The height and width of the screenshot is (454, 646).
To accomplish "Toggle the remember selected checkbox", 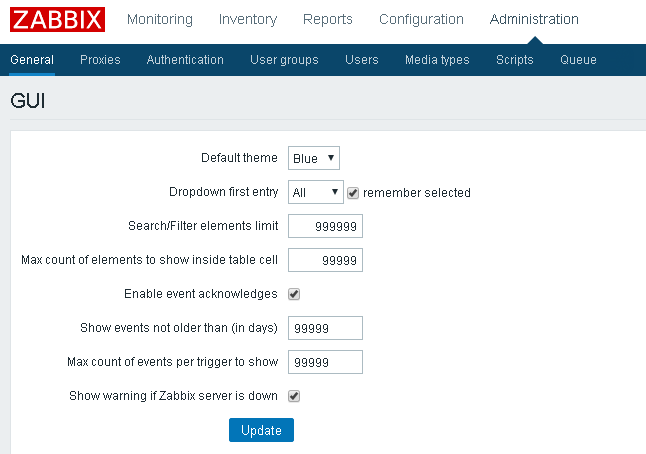I will click(353, 193).
